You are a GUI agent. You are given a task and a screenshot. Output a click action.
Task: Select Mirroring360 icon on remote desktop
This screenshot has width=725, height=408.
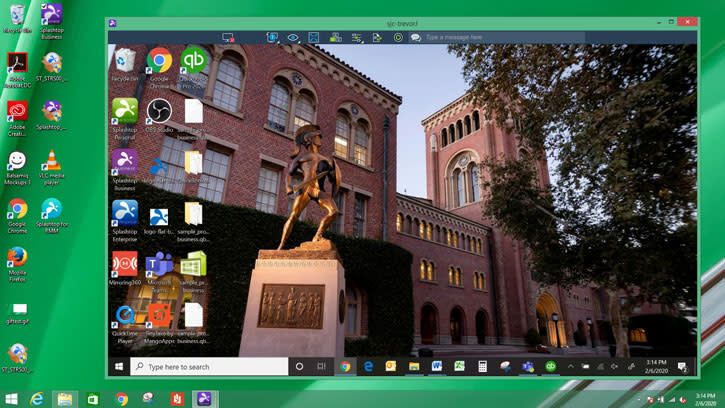(x=125, y=265)
